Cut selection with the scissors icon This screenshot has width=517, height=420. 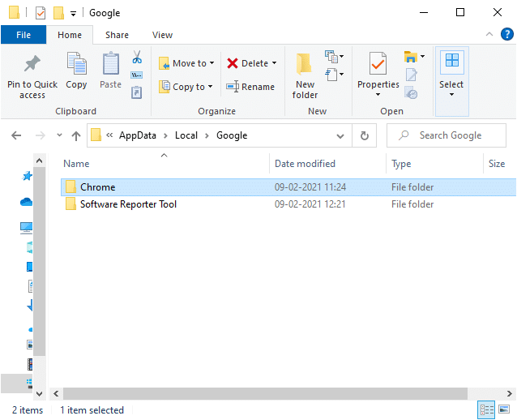[137, 57]
